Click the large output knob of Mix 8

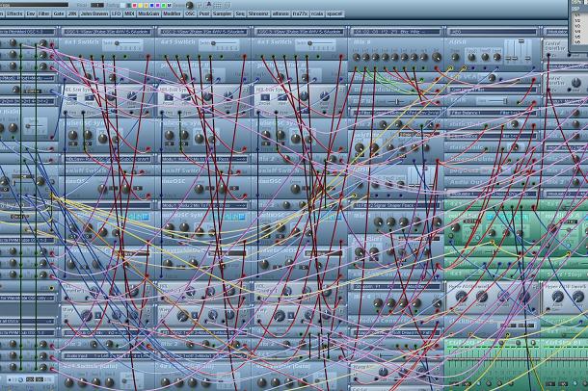tap(437, 57)
